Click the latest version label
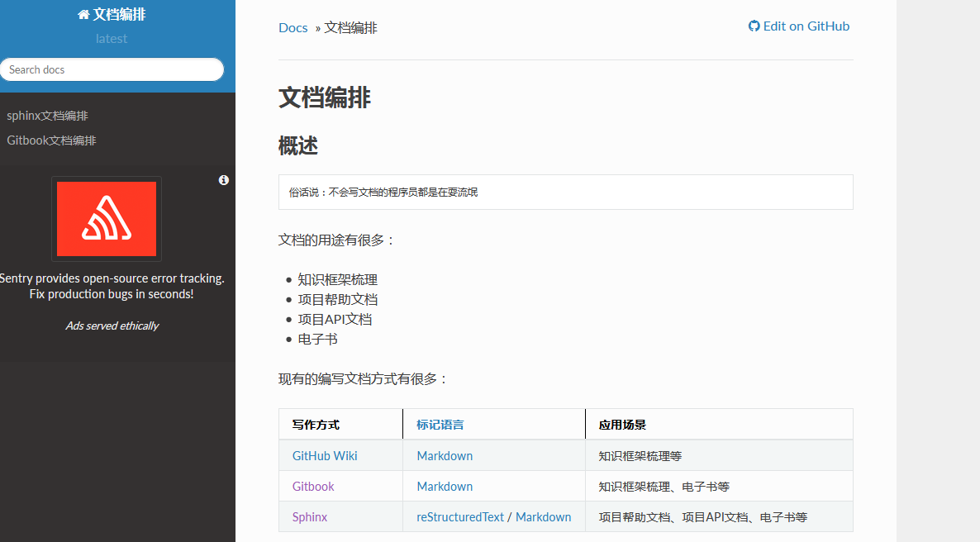Screen dimensions: 980x542 pos(112,39)
